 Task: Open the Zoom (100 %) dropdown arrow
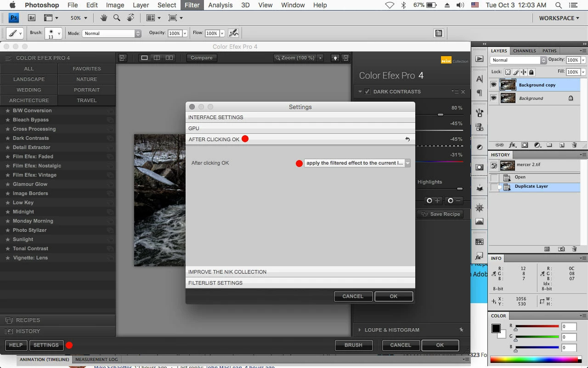pyautogui.click(x=320, y=58)
